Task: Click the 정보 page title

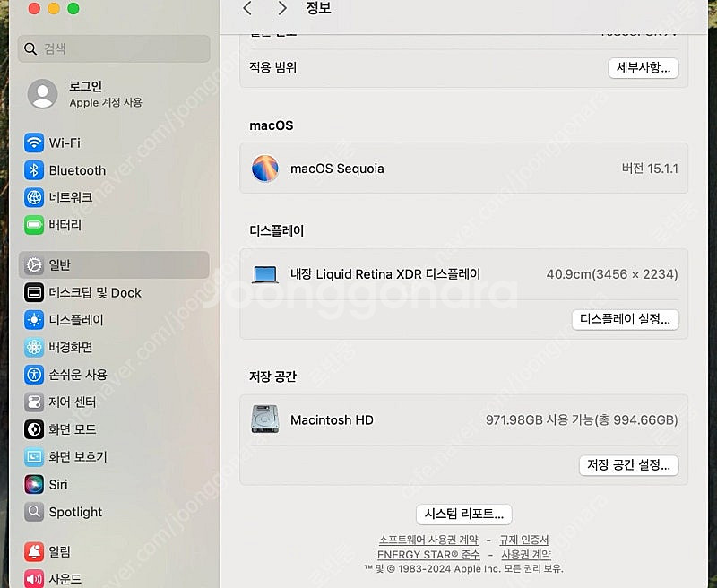Action: tap(318, 8)
